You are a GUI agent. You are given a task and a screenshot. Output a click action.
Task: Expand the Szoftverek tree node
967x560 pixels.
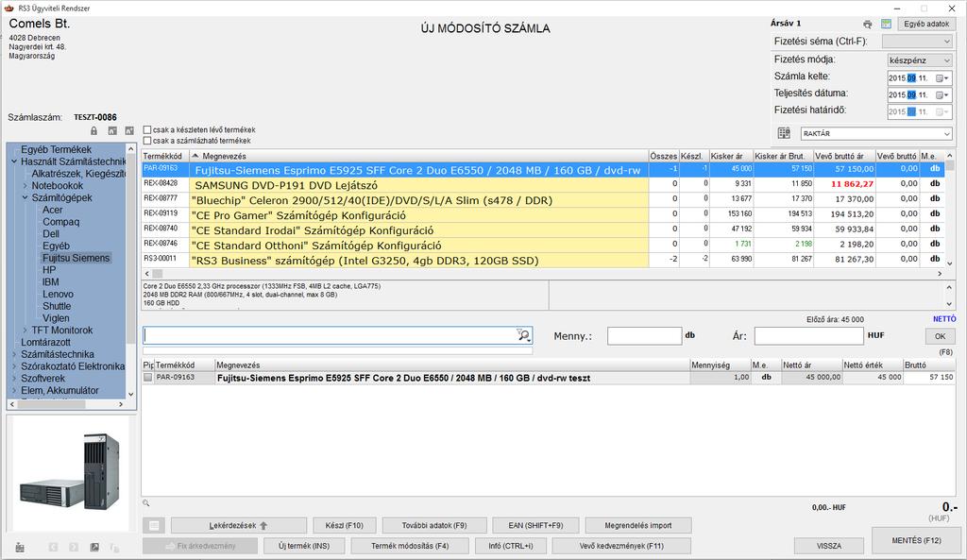(14, 379)
